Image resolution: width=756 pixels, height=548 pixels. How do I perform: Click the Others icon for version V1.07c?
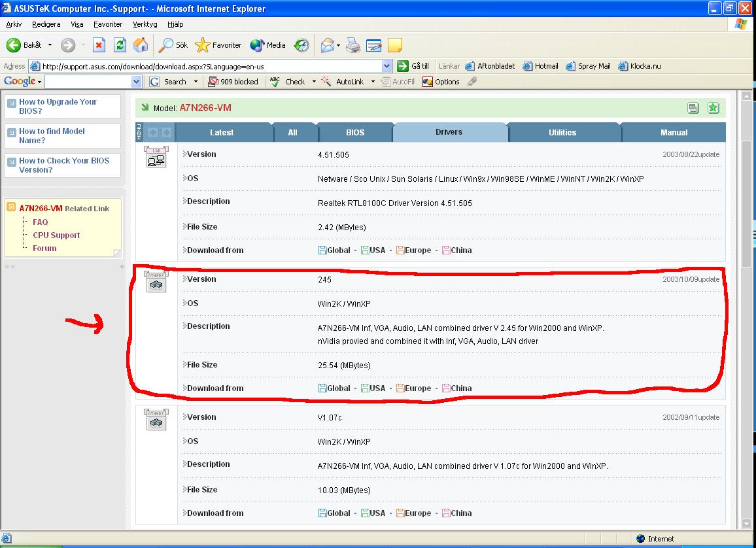click(156, 420)
